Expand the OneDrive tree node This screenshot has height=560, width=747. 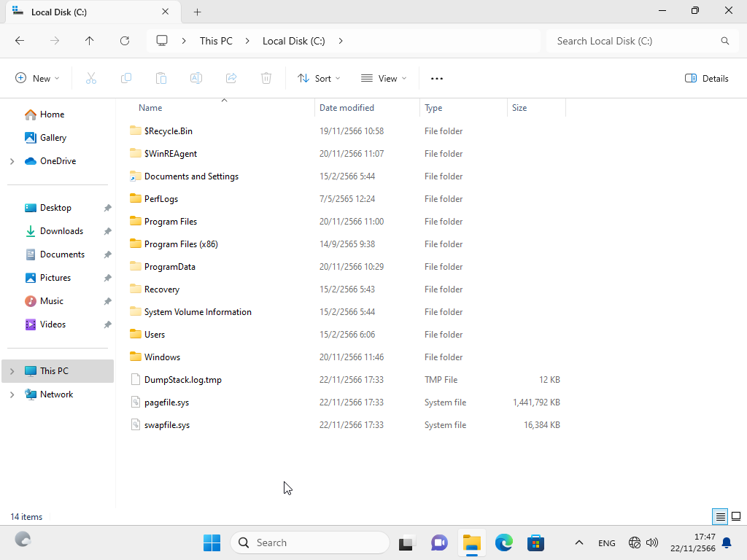pyautogui.click(x=12, y=161)
